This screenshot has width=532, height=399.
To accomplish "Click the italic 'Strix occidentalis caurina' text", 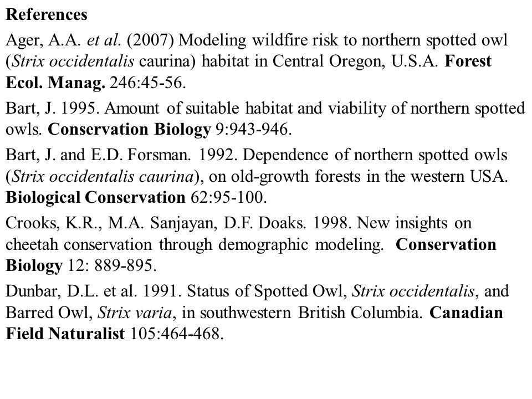I will coord(103,176).
